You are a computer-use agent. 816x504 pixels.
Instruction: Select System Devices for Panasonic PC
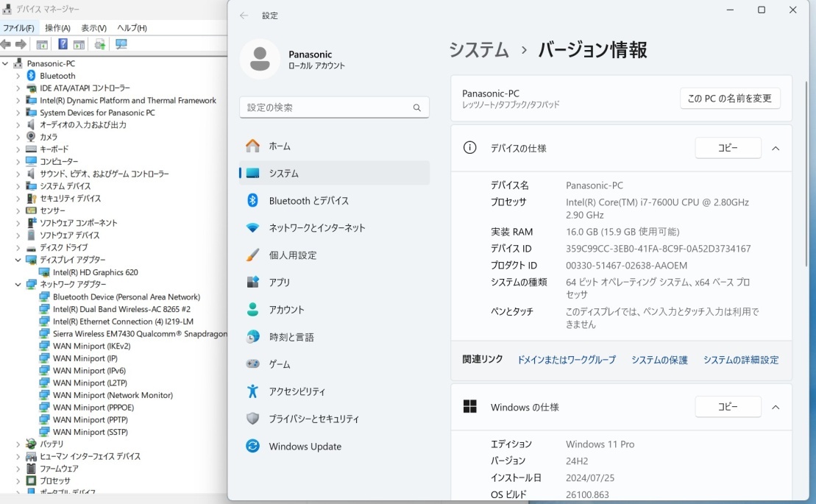pos(97,113)
